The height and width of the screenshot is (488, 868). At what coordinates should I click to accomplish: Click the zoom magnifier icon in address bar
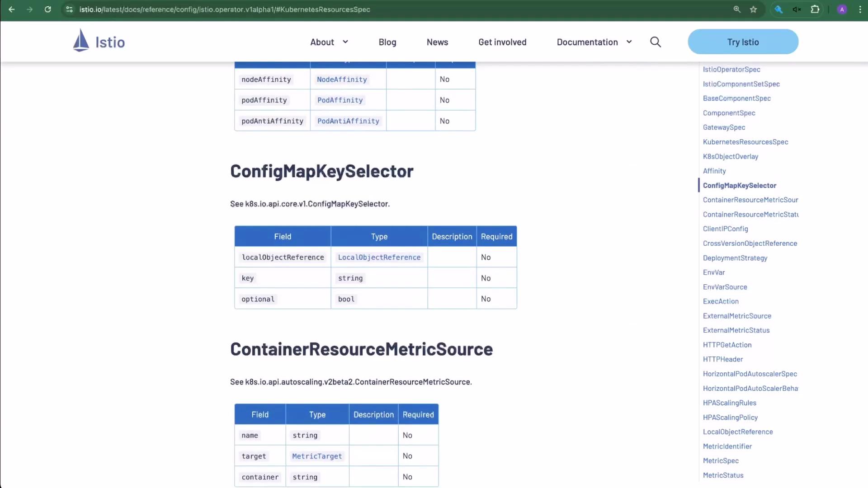(x=737, y=9)
